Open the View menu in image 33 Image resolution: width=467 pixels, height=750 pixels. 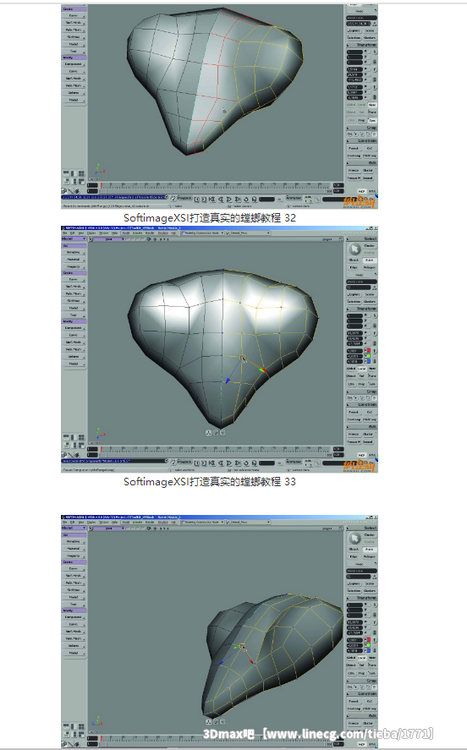pos(81,232)
